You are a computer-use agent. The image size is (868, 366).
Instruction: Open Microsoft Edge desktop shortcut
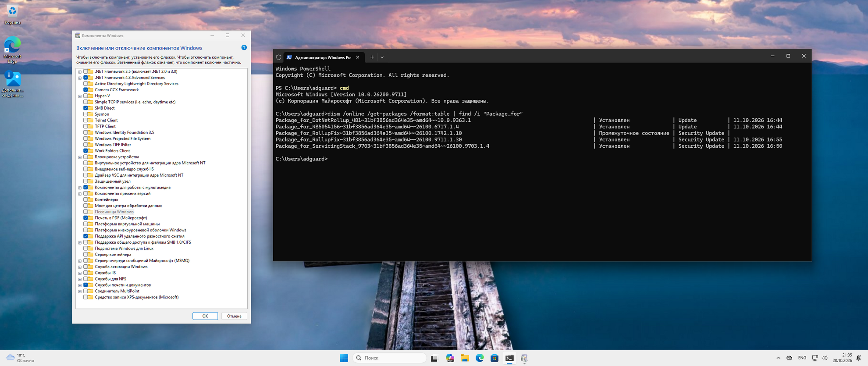coord(12,50)
